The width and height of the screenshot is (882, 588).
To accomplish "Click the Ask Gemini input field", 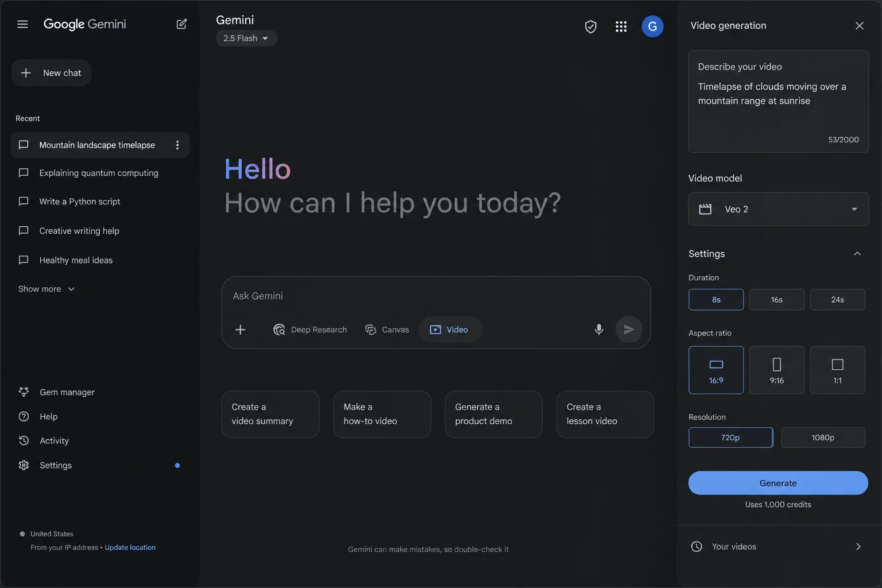I will coord(436,296).
